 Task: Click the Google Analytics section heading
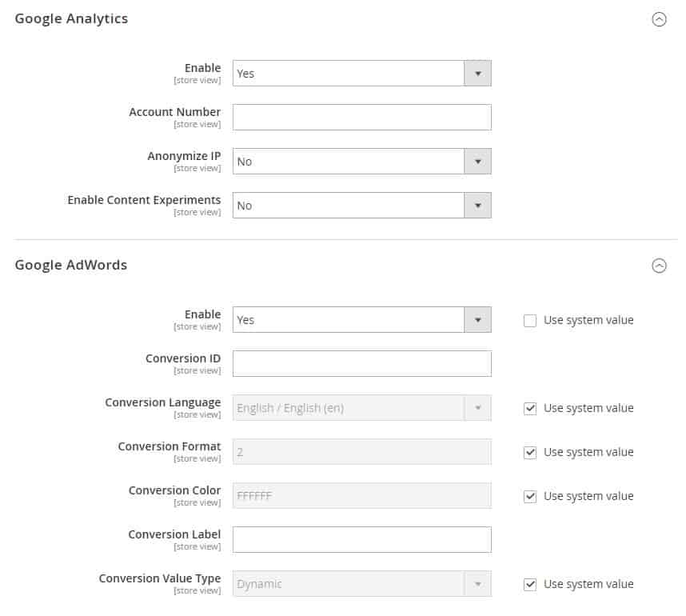71,19
